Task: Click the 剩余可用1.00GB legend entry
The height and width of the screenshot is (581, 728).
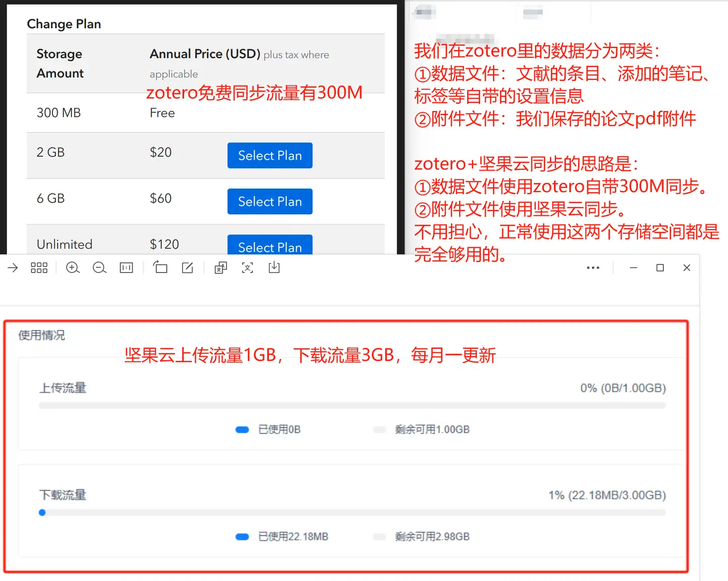Action: (422, 429)
